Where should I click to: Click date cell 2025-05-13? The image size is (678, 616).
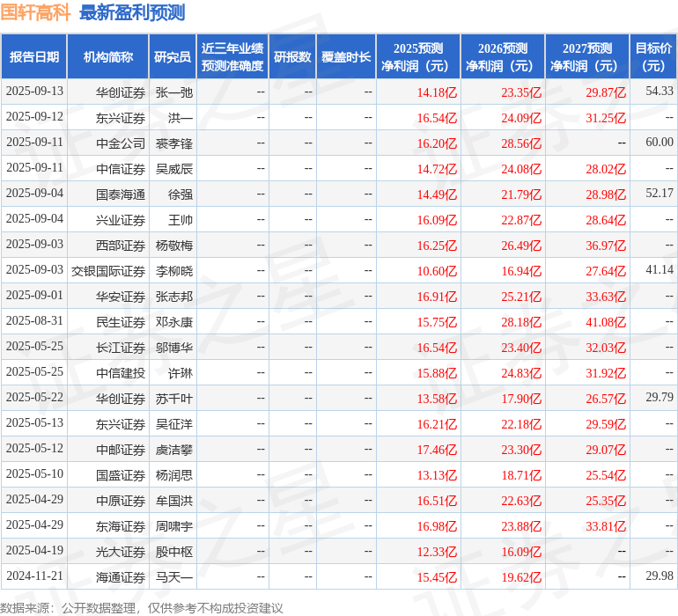34,422
